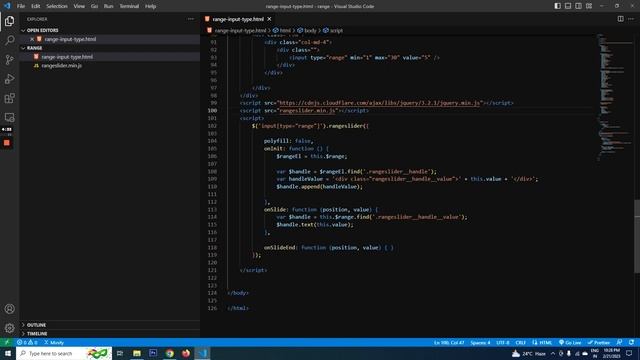Toggle the secondary side bar layout icon
The width and height of the screenshot is (640, 360).
tap(578, 6)
